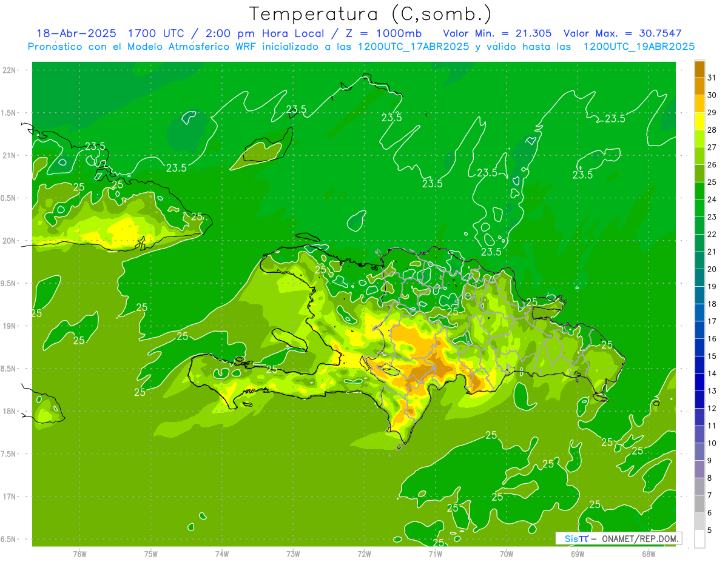
Task: Click the "68W" longitude axis label
Action: [649, 554]
